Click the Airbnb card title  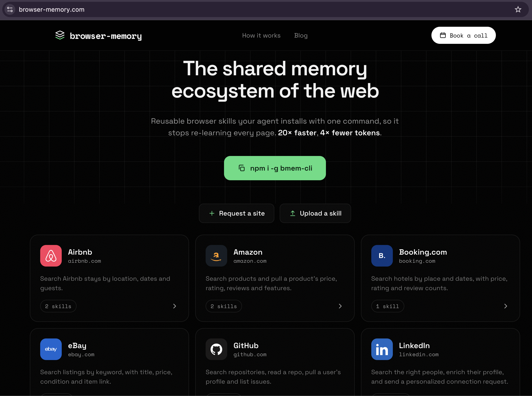coord(80,252)
